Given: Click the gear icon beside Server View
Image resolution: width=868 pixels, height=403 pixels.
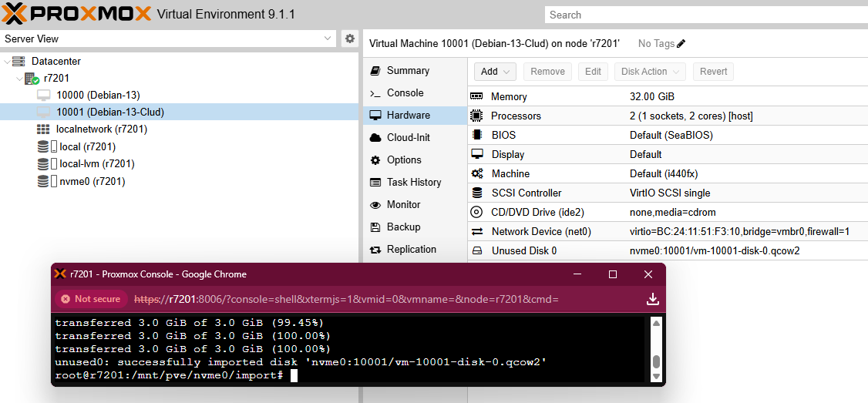Looking at the screenshot, I should pyautogui.click(x=350, y=39).
